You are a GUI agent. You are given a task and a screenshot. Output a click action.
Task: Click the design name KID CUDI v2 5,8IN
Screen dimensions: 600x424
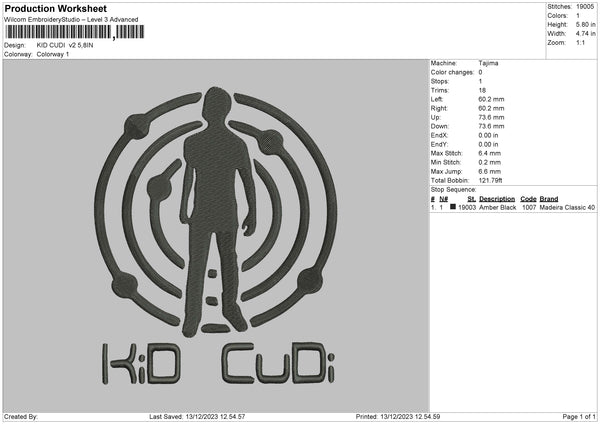point(65,45)
